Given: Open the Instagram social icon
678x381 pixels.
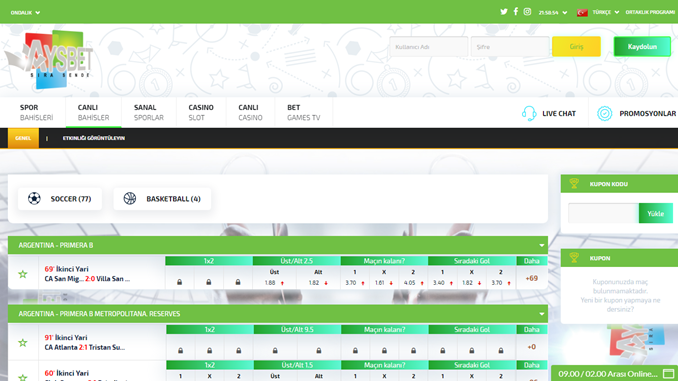Looking at the screenshot, I should tap(527, 12).
